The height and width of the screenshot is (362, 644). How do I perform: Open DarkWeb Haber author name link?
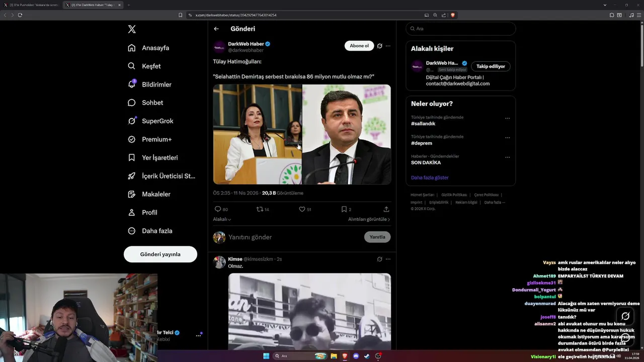246,44
